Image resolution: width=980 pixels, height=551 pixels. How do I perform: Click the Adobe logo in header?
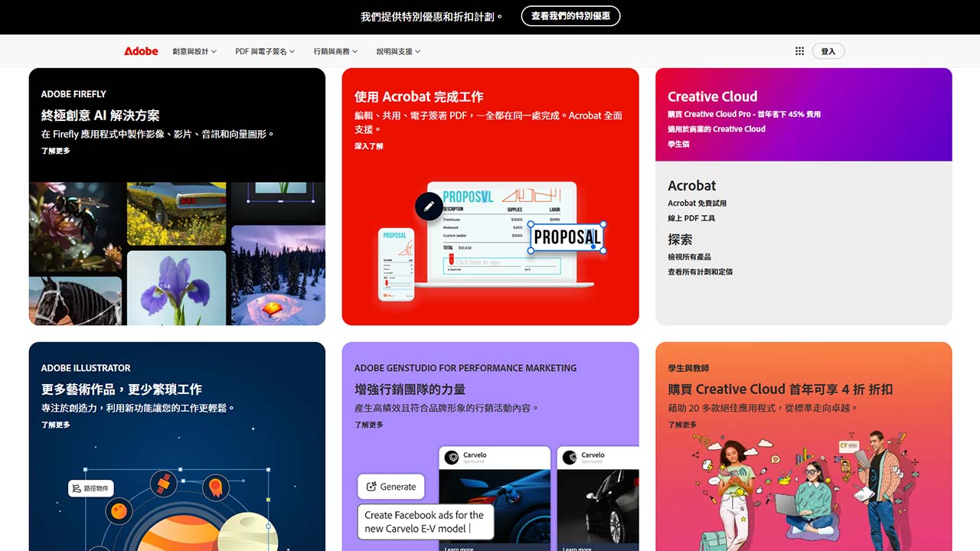(141, 51)
